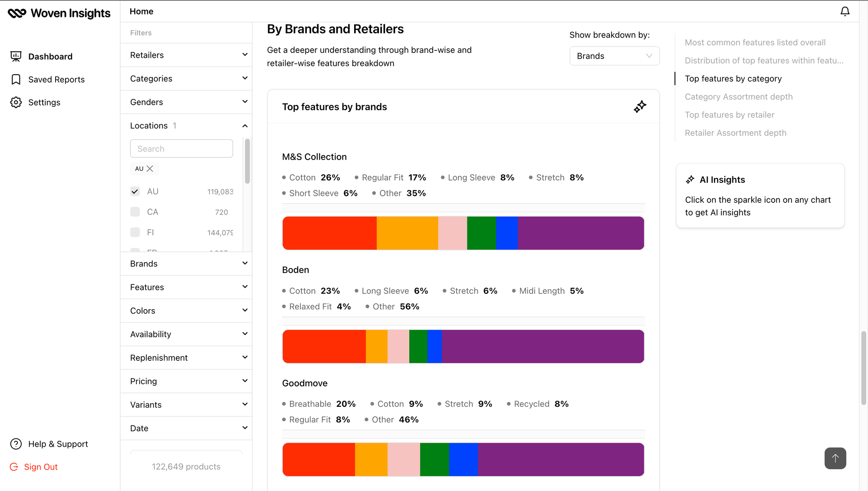Remove the AU location chip
Viewport: 868px width, 491px height.
150,168
